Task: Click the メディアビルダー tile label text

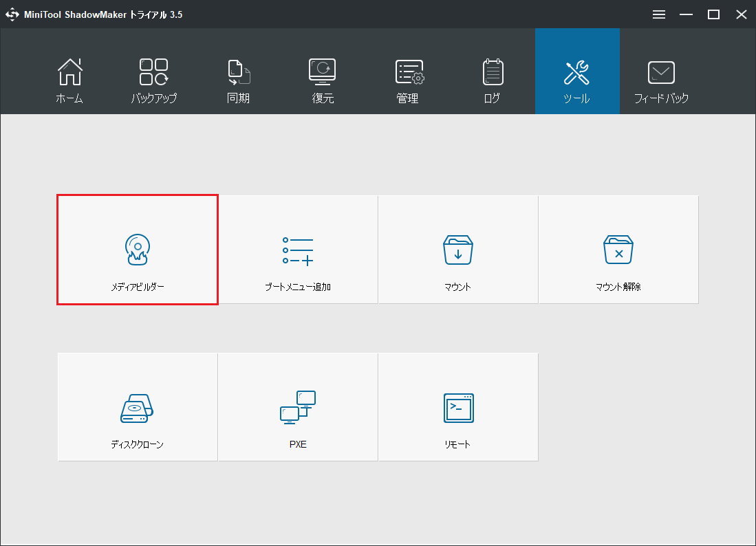Action: tap(137, 287)
